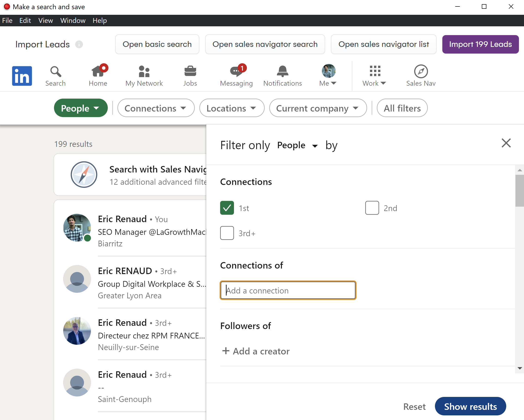Check the 3rd+ connections checkbox

pos(227,233)
